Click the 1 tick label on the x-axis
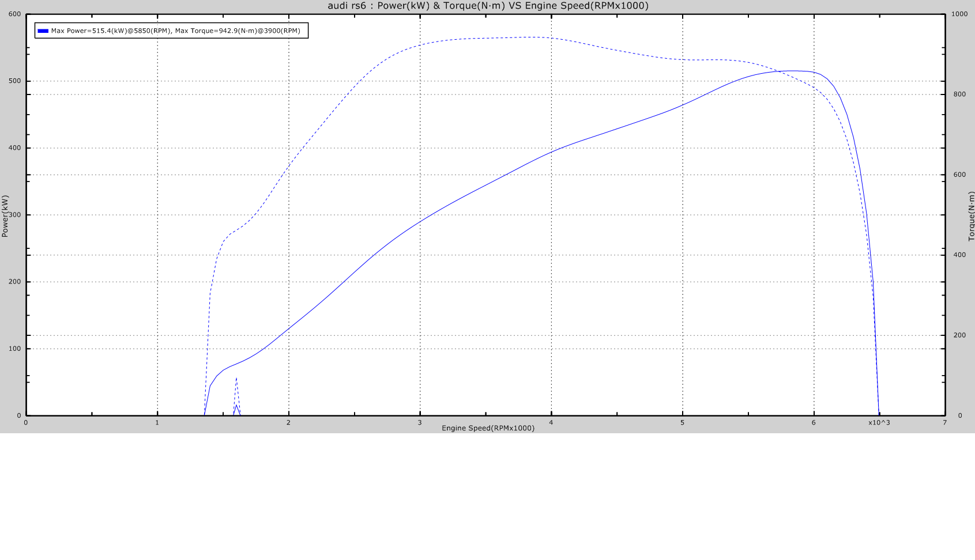Image resolution: width=975 pixels, height=560 pixels. [157, 423]
